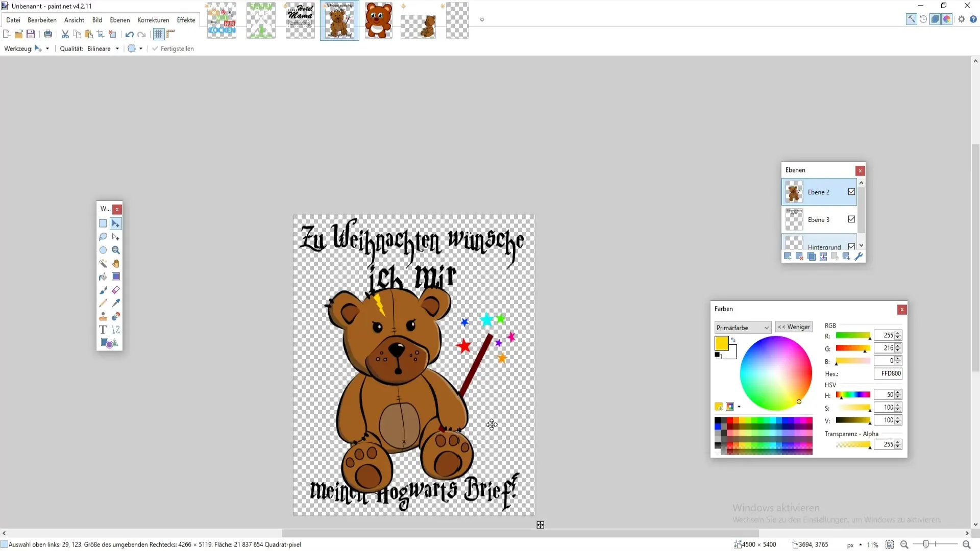This screenshot has height=551, width=980.
Task: Open the palette menu dropdown arrow
Action: tap(739, 407)
